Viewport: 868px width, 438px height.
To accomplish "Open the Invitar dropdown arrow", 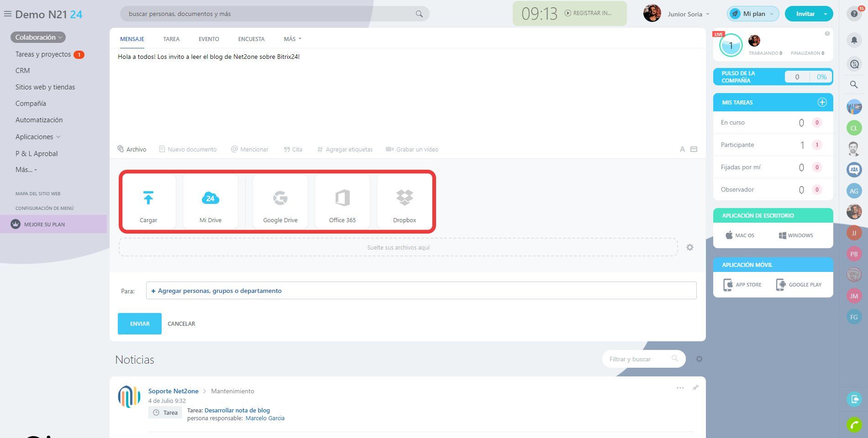I will click(x=825, y=14).
